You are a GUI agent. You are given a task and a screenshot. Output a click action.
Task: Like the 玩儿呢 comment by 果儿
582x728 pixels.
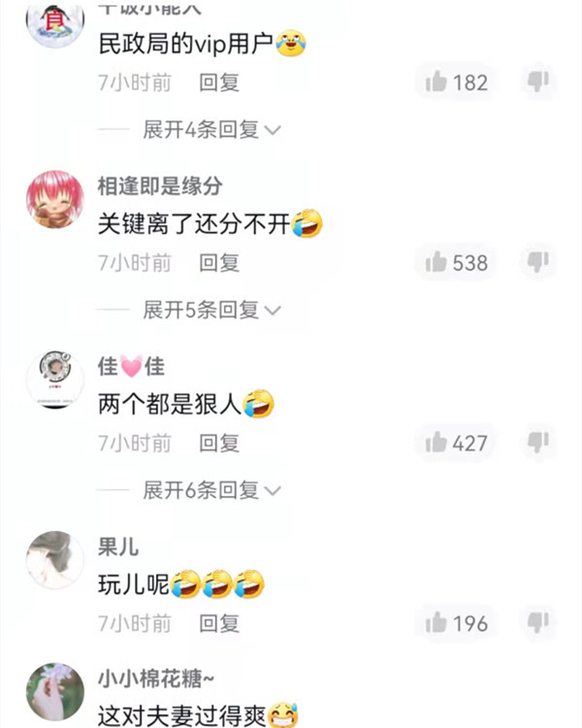[456, 623]
